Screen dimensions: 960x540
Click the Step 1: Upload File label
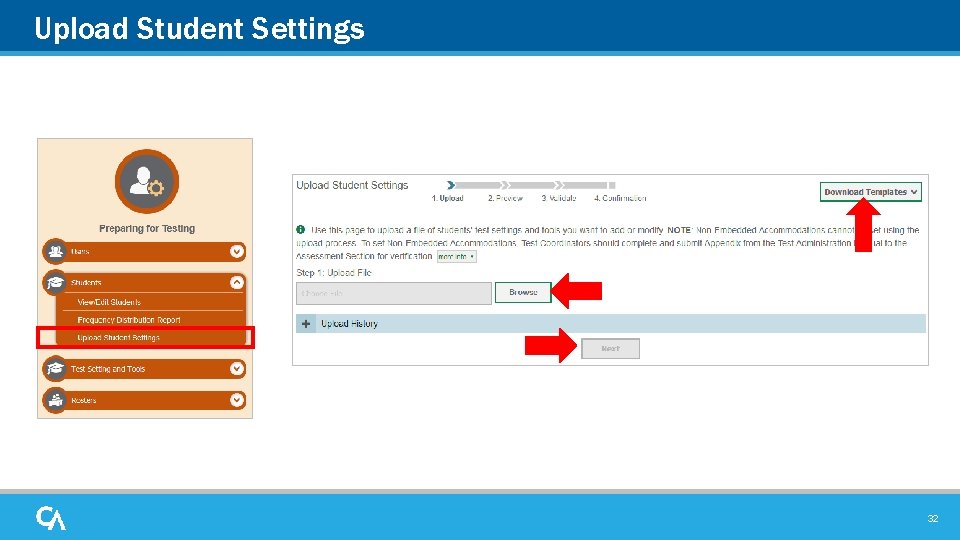[334, 272]
